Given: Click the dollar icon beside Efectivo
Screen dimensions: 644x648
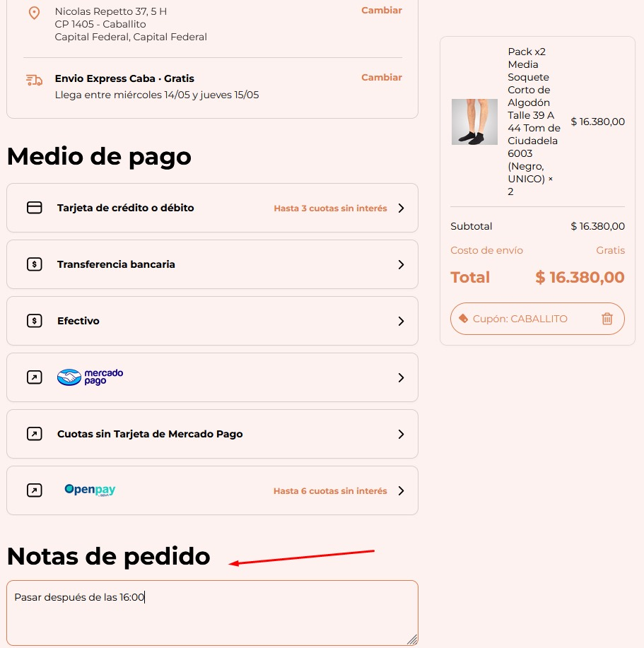Looking at the screenshot, I should tap(35, 321).
